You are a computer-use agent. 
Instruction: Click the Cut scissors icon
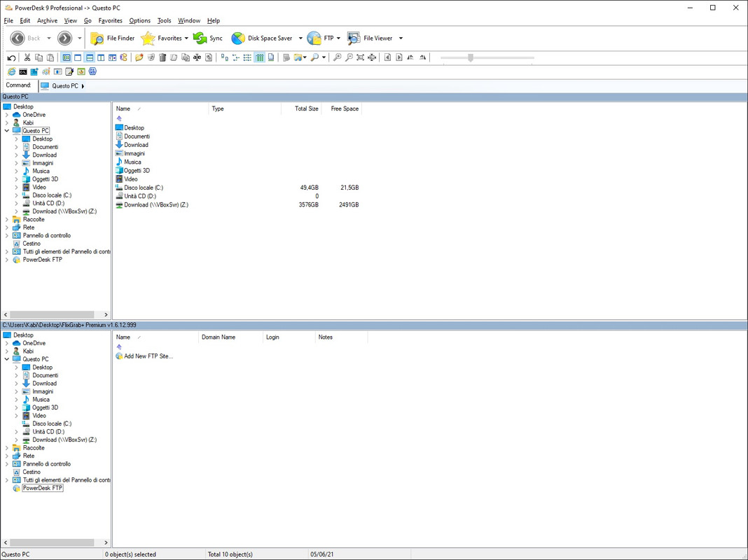[27, 57]
